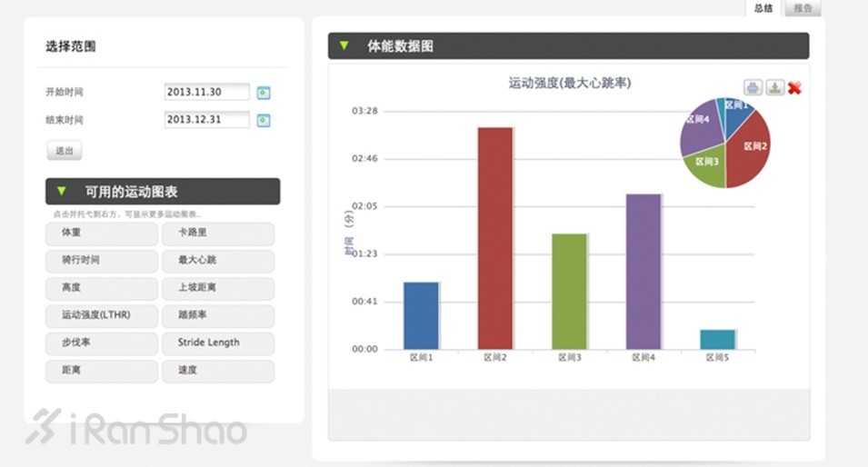Viewport: 868px width, 467px height.
Task: Collapse the 可用的运动图表 section using the green triangle
Action: pyautogui.click(x=61, y=192)
